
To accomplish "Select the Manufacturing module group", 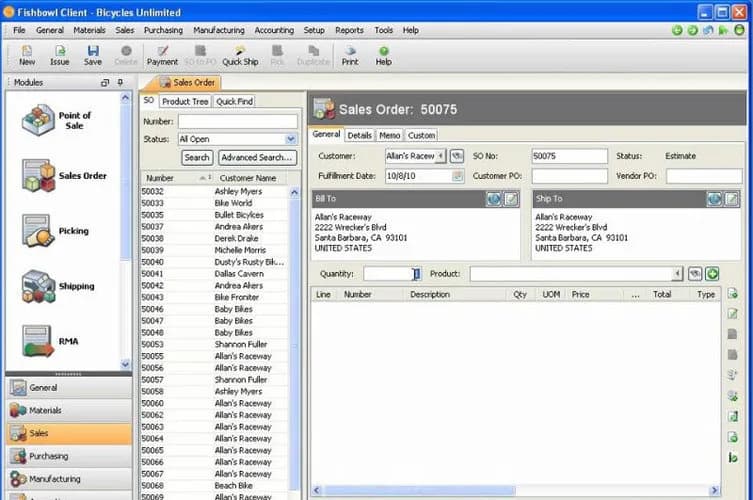I will pyautogui.click(x=69, y=479).
